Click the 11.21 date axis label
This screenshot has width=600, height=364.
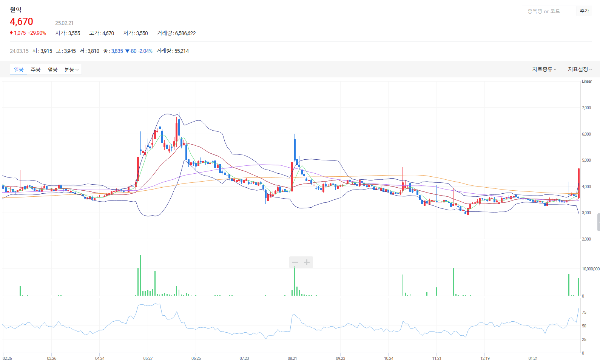click(x=437, y=358)
